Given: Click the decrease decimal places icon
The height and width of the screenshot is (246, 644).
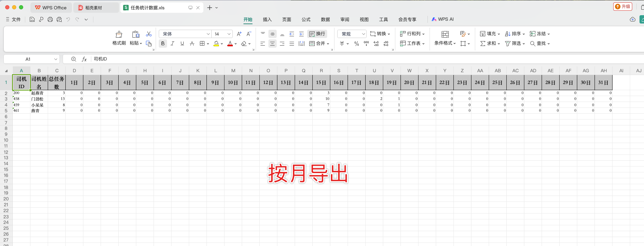Looking at the screenshot, I should point(386,44).
